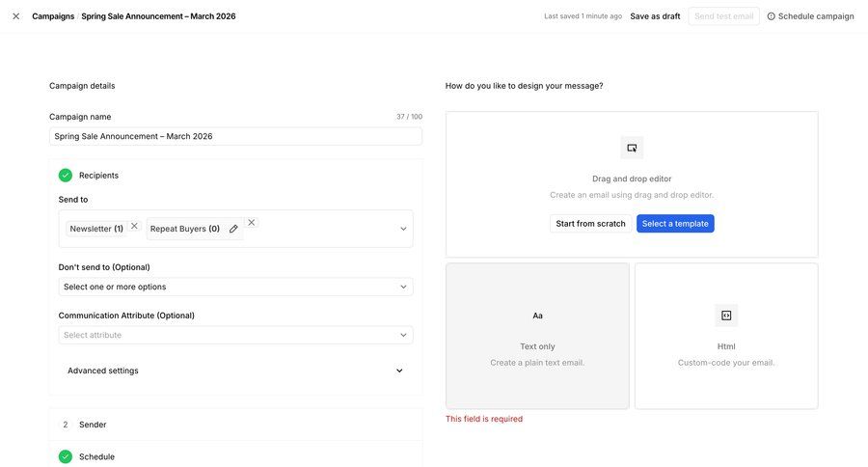This screenshot has height=467, width=868.
Task: Click the Start from scratch button
Action: tap(590, 224)
